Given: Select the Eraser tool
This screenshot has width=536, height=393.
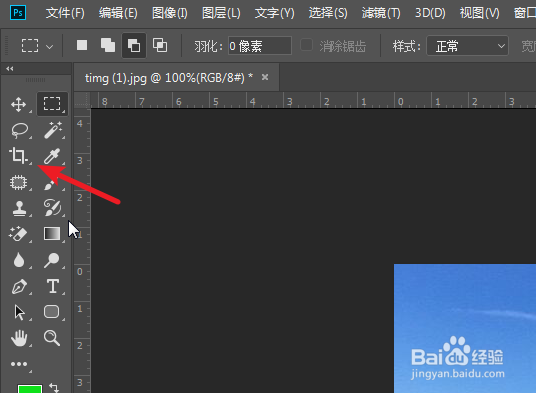Looking at the screenshot, I should (x=18, y=234).
